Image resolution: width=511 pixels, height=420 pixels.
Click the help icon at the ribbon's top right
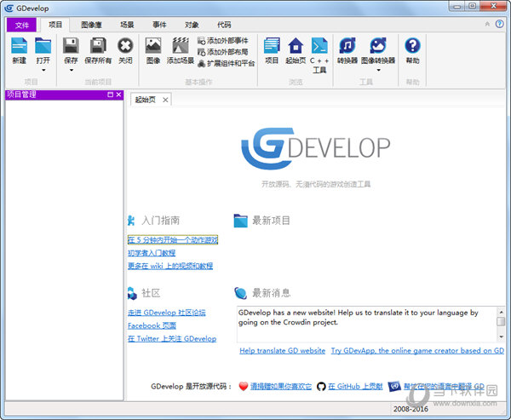point(499,24)
